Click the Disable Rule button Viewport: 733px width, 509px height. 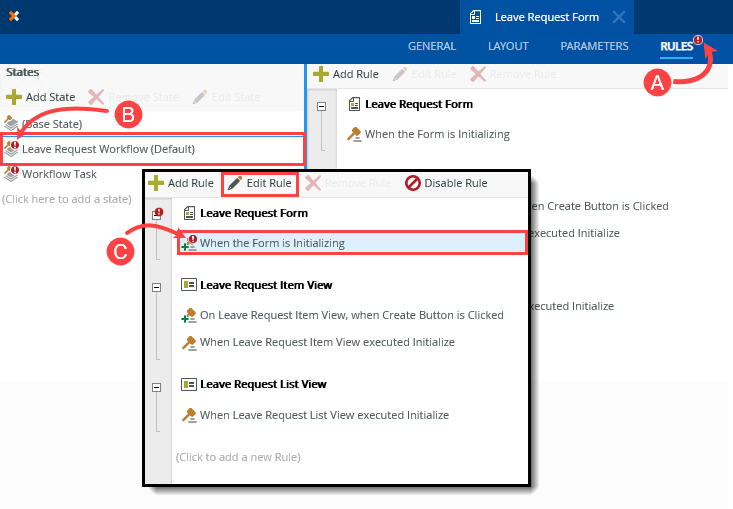[446, 183]
